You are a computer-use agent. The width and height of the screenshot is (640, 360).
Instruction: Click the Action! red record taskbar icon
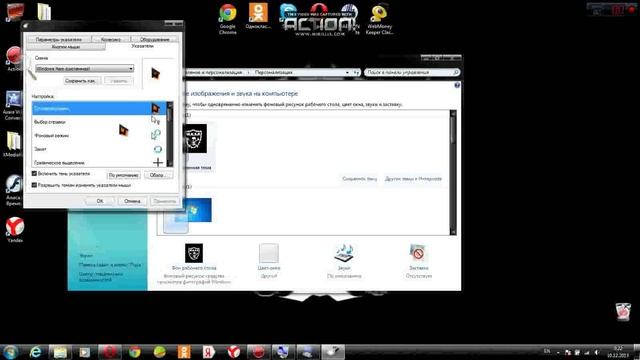coord(258,352)
